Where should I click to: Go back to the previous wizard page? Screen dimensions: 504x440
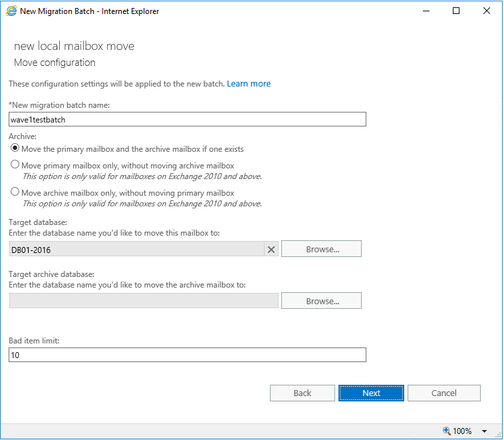[x=302, y=393]
